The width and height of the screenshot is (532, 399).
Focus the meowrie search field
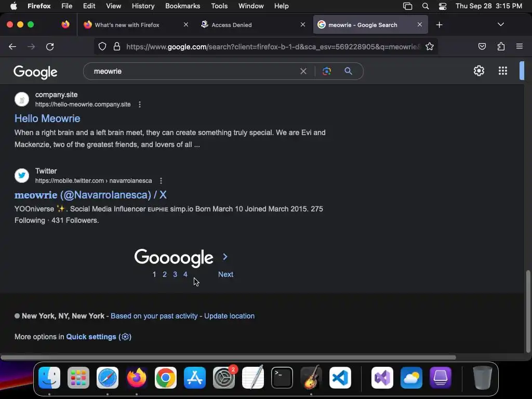click(193, 71)
